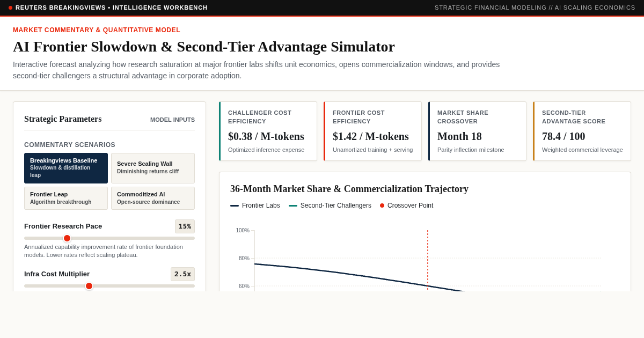Screen dimensions: 644x338
Task: Click the 36-Month Market Share chart title
Action: point(349,189)
